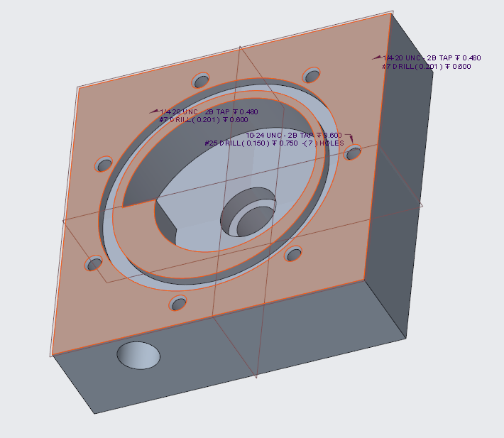Select the large round bore on the lower side face
This screenshot has width=504, height=438.
pos(138,355)
